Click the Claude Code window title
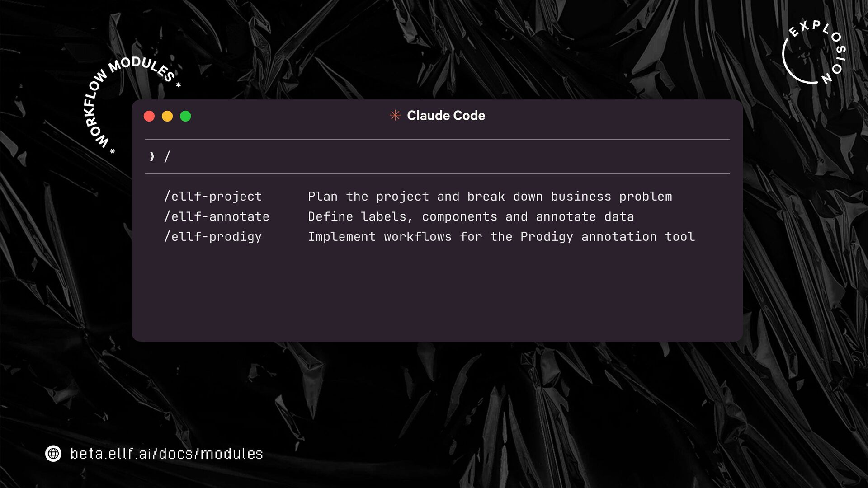This screenshot has height=488, width=868. click(446, 116)
